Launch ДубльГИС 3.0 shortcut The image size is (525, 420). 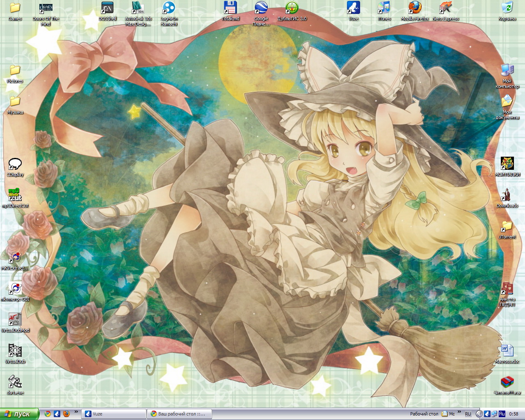click(292, 11)
